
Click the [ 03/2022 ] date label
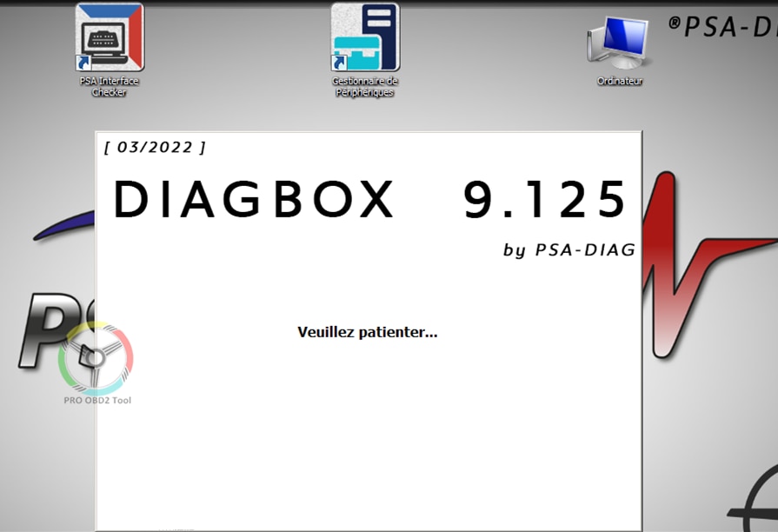pyautogui.click(x=155, y=148)
